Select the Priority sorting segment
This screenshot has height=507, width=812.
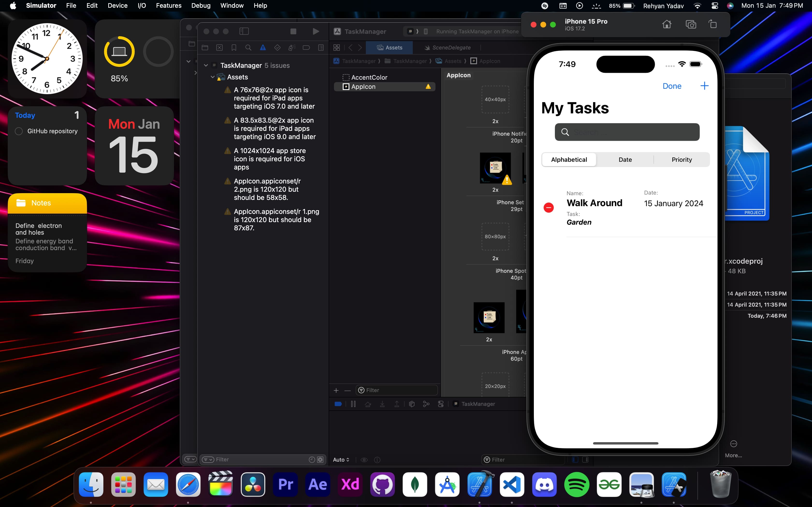click(x=681, y=160)
